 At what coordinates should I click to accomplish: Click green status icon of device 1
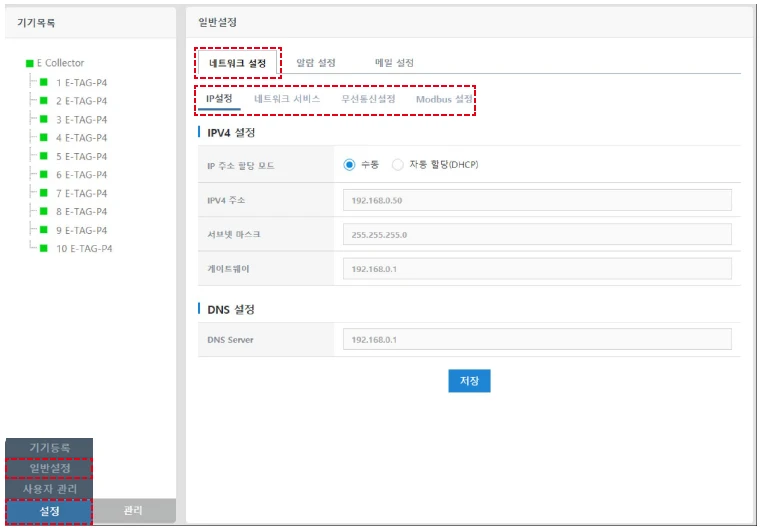pos(44,82)
